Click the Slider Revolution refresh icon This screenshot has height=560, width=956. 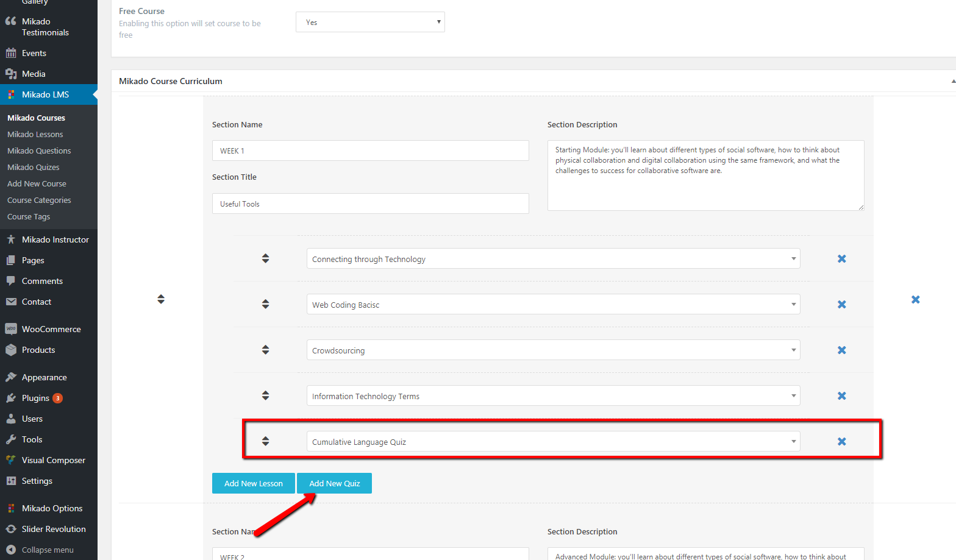pos(11,529)
